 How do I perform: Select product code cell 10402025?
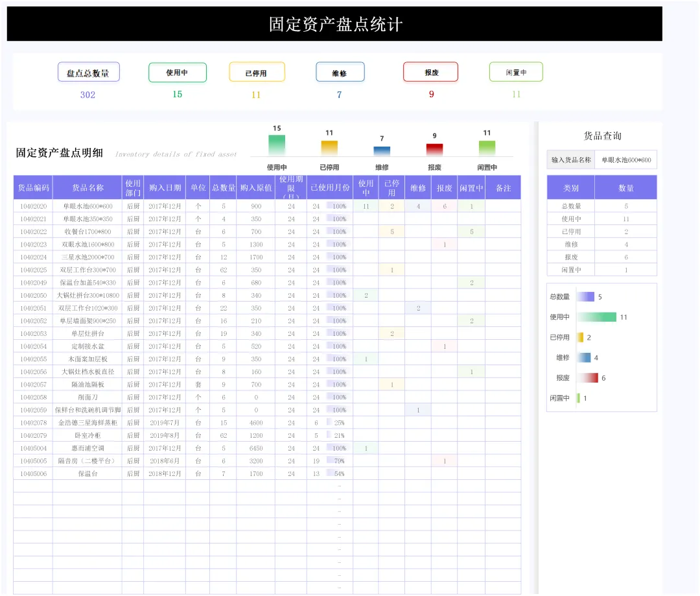pos(34,270)
